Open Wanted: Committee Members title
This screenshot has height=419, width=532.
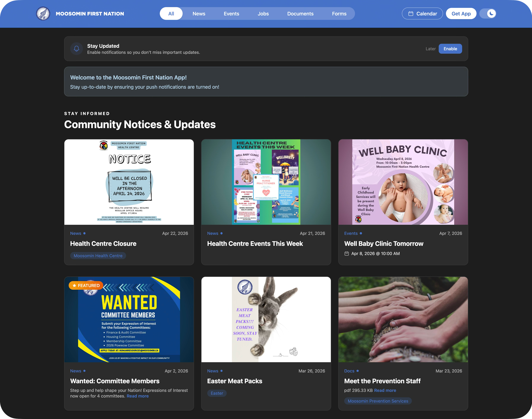click(x=115, y=381)
